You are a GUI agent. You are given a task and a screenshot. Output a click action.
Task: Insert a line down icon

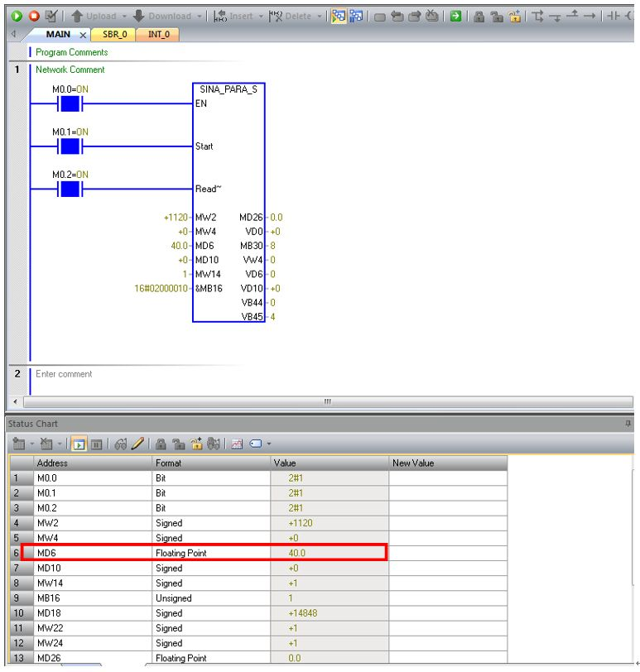555,17
